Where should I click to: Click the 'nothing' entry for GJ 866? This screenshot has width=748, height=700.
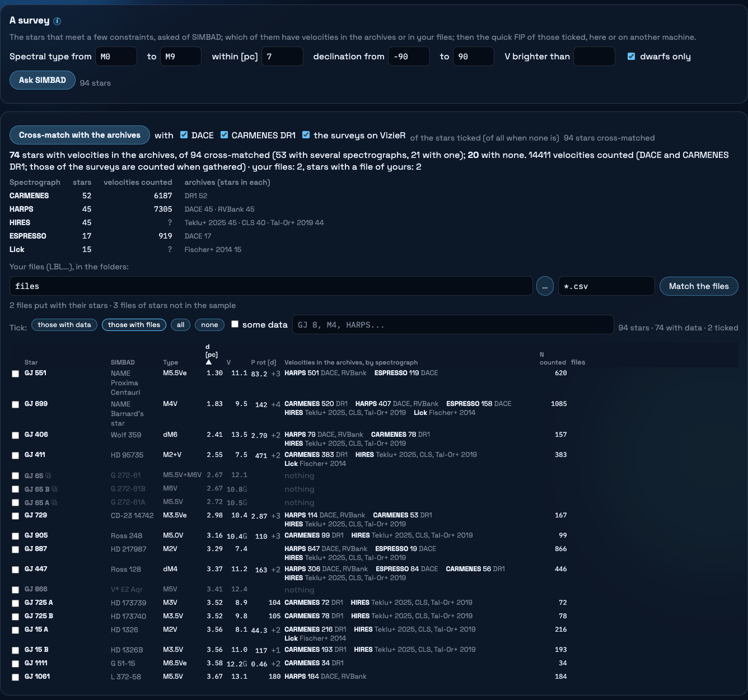click(x=300, y=590)
